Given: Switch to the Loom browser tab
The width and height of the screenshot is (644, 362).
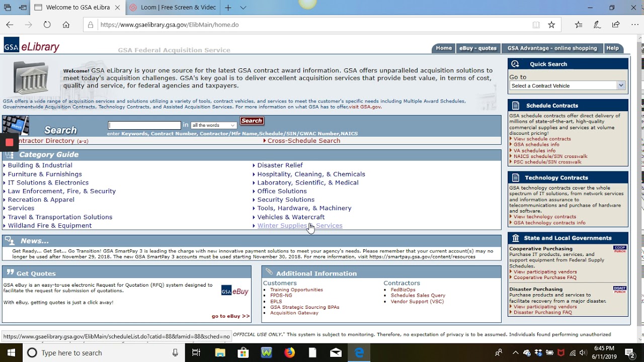Looking at the screenshot, I should (173, 8).
